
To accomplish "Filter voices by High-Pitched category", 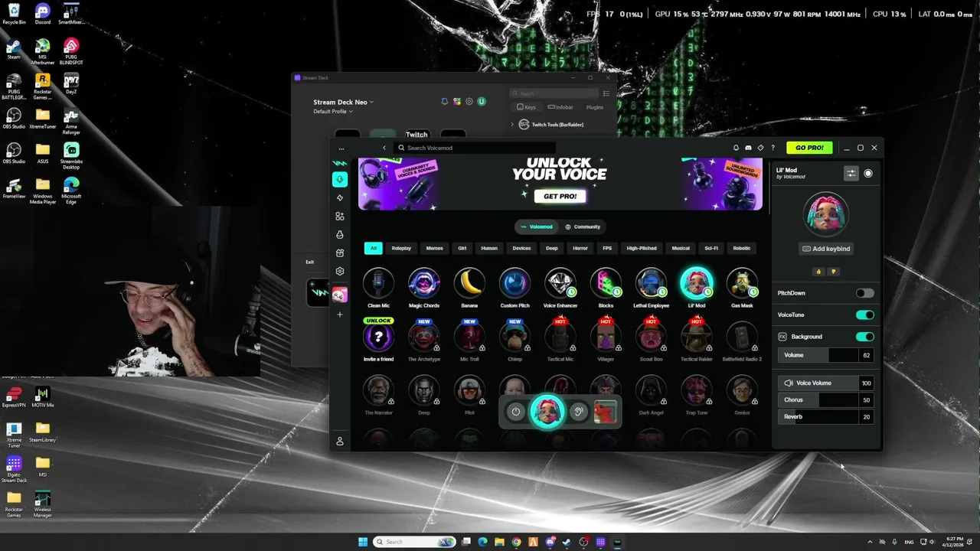I will coord(642,248).
